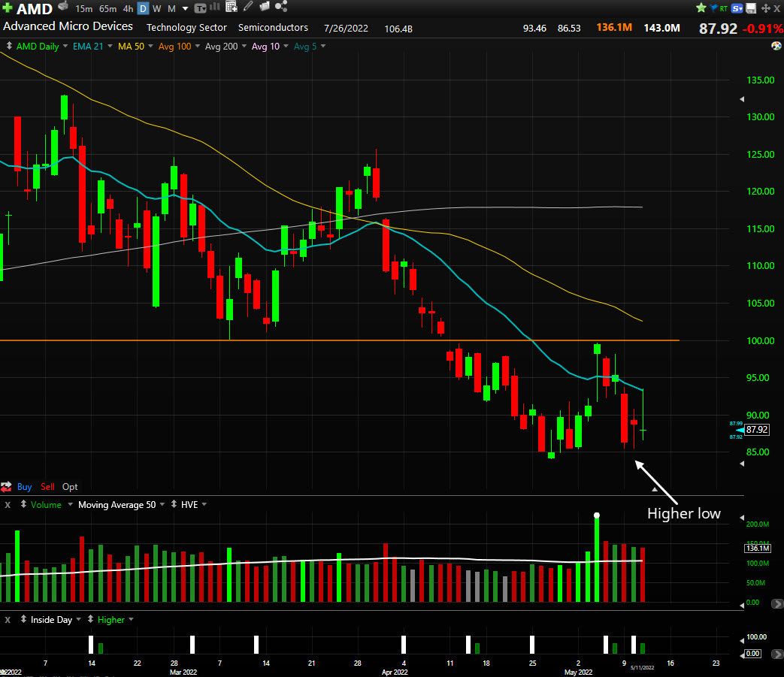Screen dimensions: 784x677
Task: Switch to the M monthly timeframe
Action: 171,8
